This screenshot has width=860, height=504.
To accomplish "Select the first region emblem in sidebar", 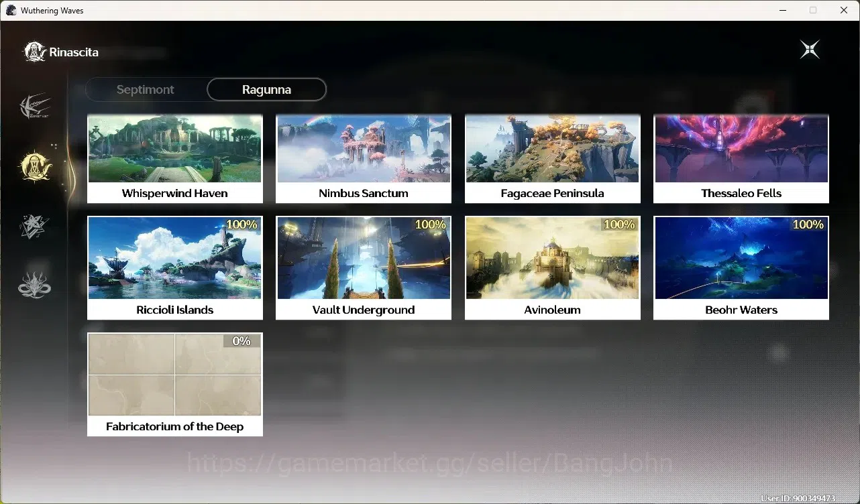I will (35, 107).
